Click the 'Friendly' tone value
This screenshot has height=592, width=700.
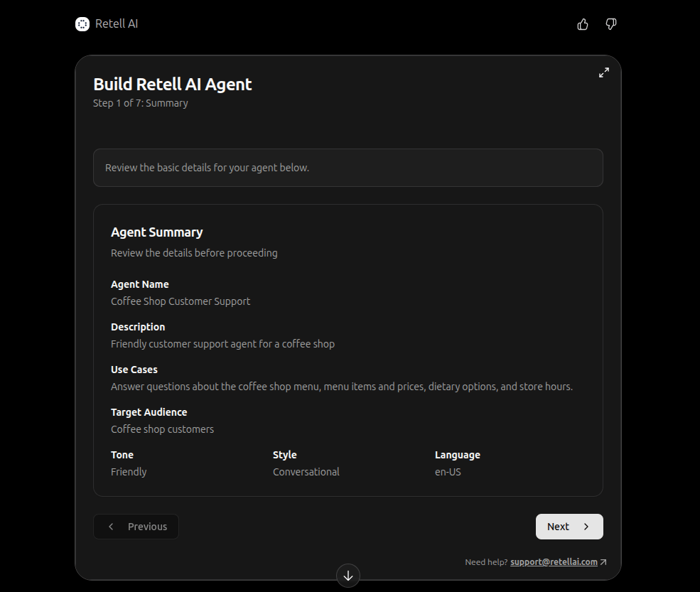click(129, 472)
